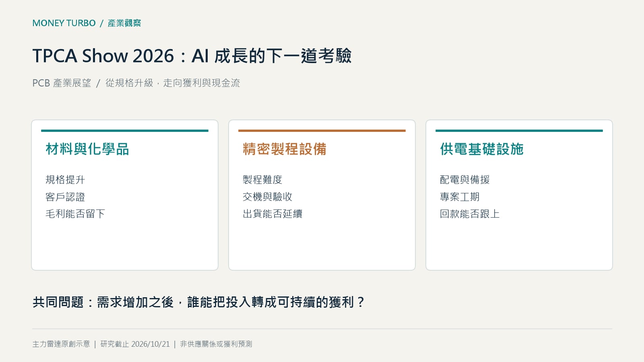Select the card heading 供電基礎設施
Image resolution: width=644 pixels, height=362 pixels.
pos(482,149)
